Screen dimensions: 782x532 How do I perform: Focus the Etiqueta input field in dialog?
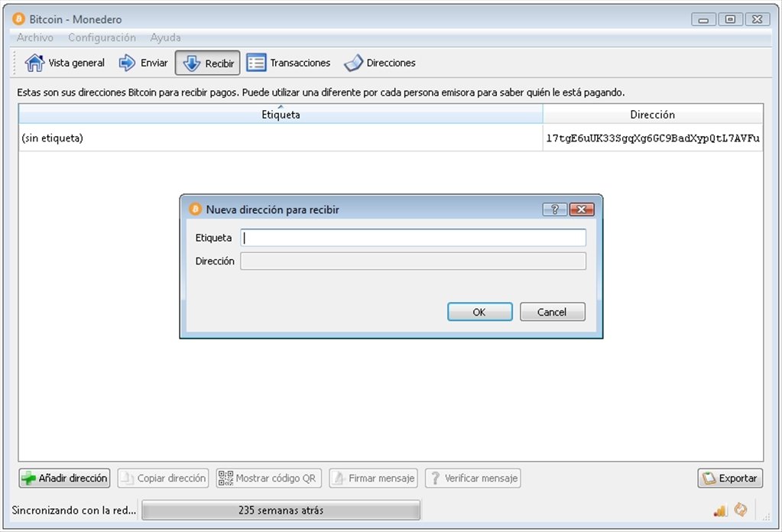[x=414, y=238]
